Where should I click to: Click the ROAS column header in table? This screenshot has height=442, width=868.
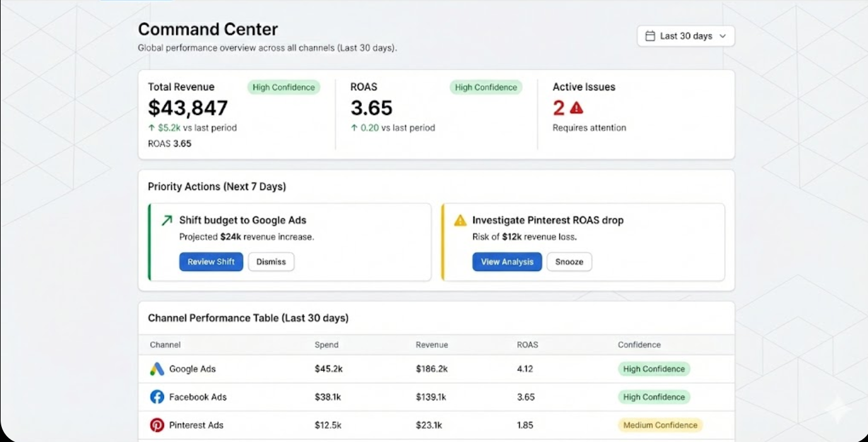[527, 345]
